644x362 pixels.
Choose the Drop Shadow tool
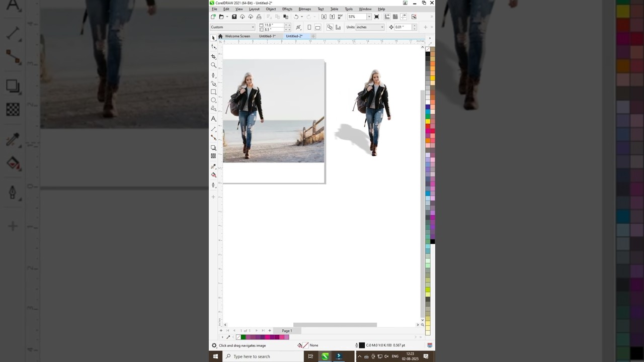click(213, 148)
